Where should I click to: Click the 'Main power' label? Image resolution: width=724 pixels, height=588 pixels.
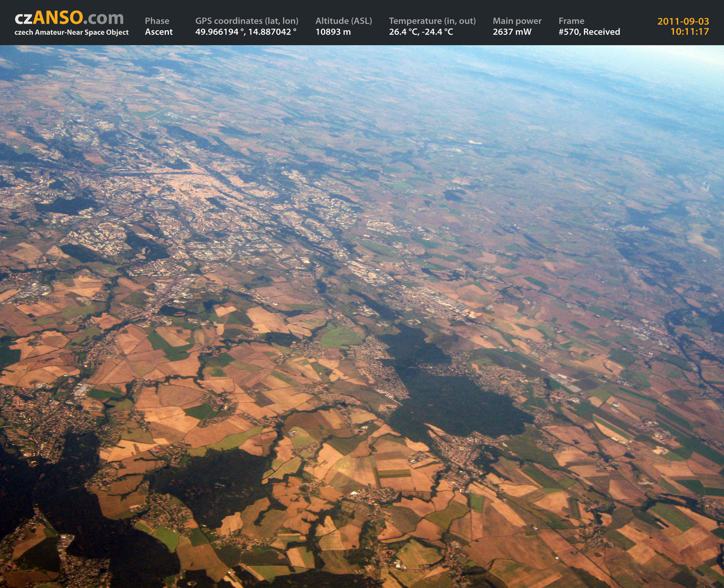[517, 21]
